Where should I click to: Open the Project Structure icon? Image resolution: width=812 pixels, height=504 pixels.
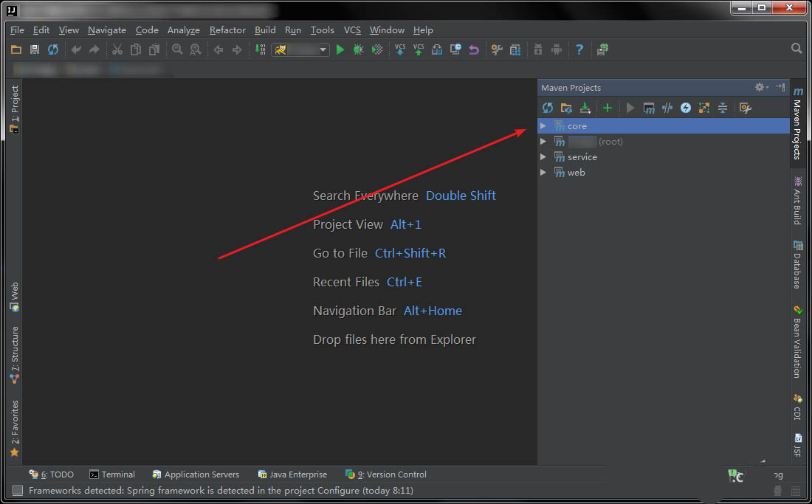(515, 49)
